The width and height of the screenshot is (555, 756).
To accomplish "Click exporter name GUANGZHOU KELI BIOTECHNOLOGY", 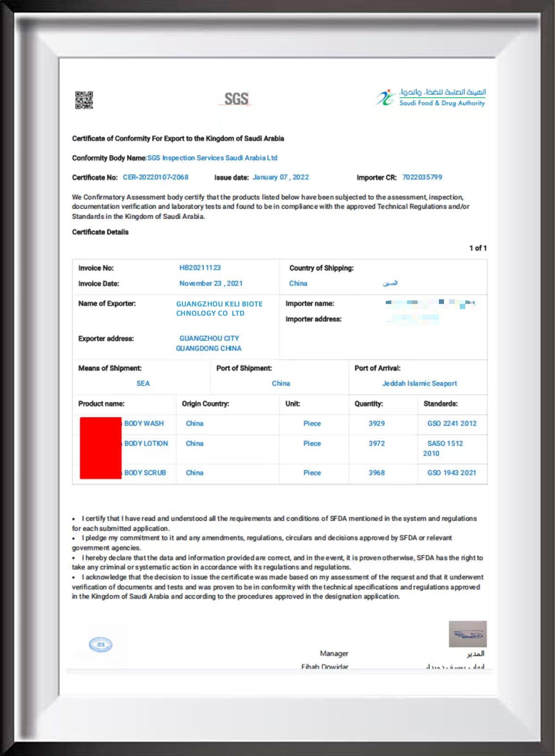I will click(x=219, y=309).
